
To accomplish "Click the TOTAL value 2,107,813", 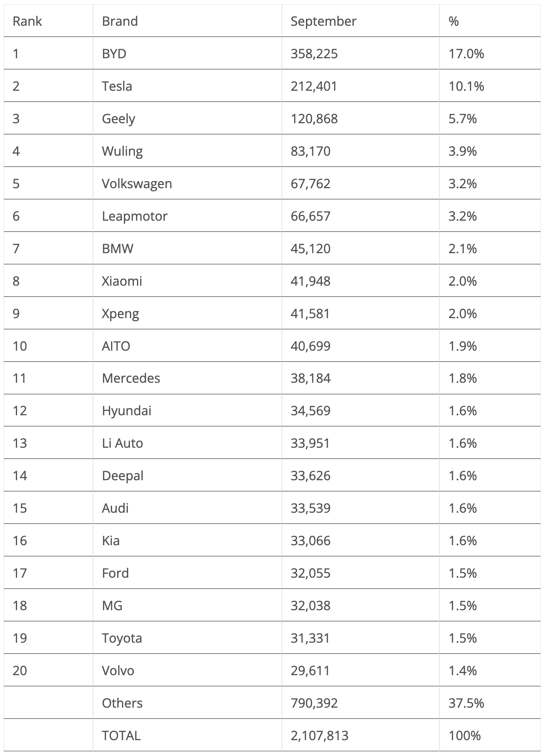I will point(319,735).
